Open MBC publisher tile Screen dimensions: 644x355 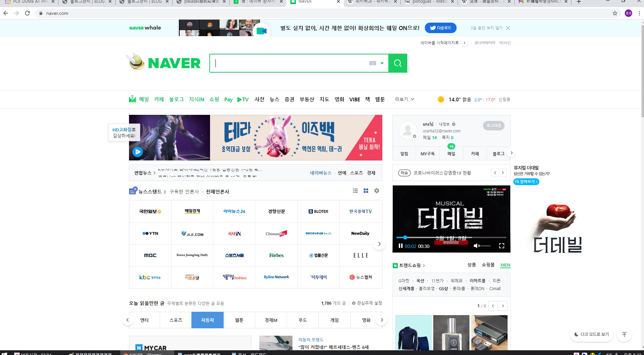click(150, 255)
